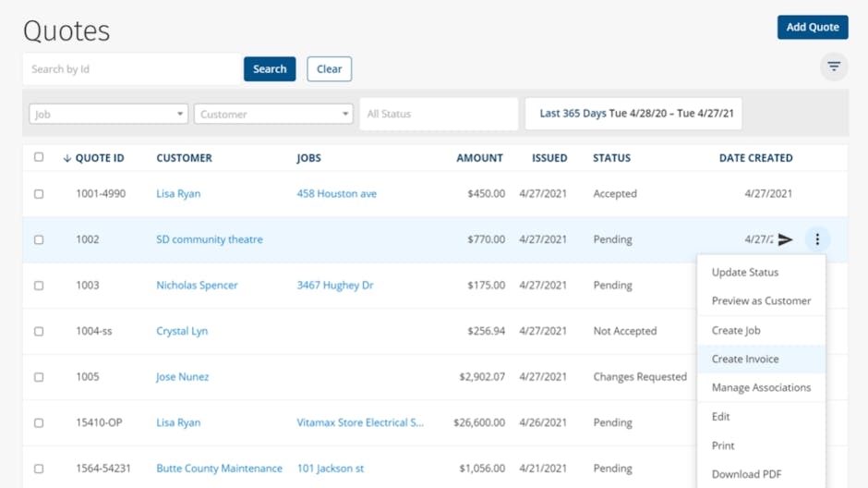Pick Download PDF from the menu
868x488 pixels.
[746, 474]
